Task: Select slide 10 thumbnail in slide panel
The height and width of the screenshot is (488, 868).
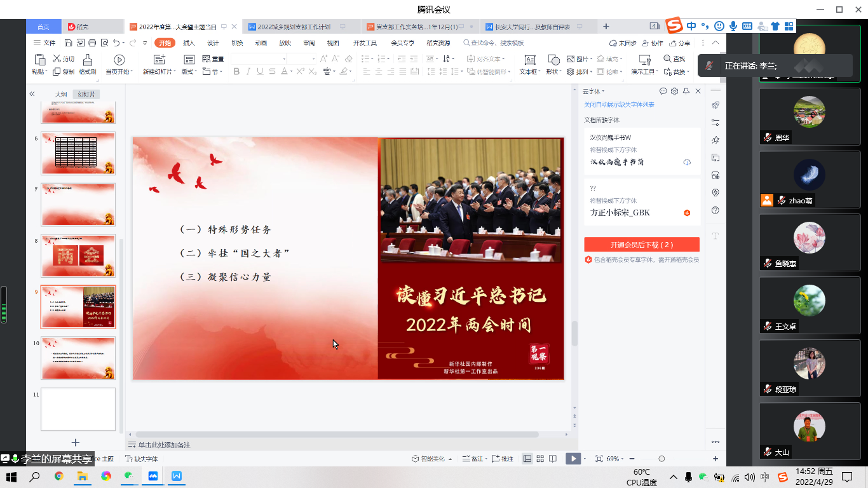Action: pyautogui.click(x=78, y=358)
